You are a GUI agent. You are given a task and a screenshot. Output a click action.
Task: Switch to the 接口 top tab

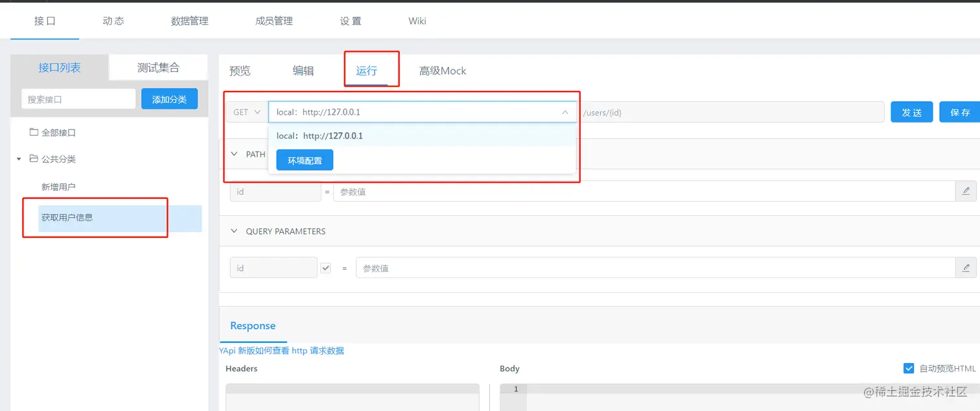45,21
